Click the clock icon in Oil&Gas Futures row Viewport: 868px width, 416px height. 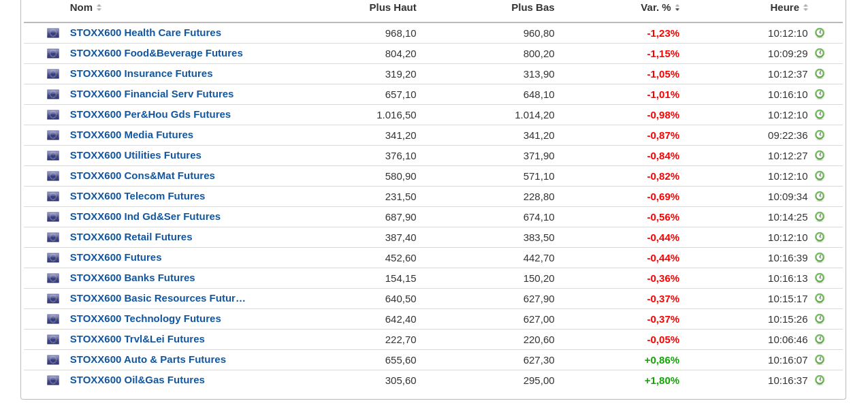pos(820,380)
